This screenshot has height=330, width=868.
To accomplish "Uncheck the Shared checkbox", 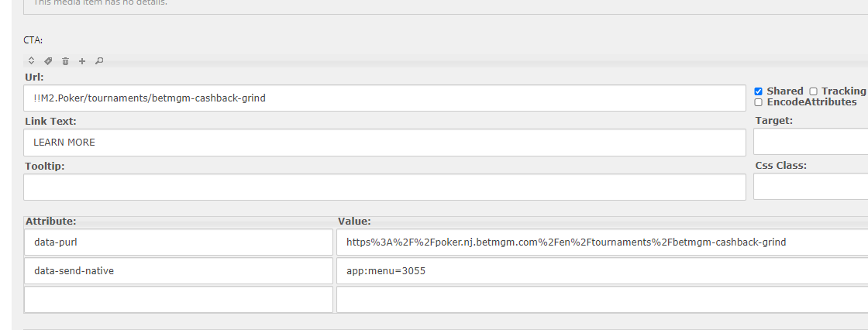I will click(x=759, y=91).
